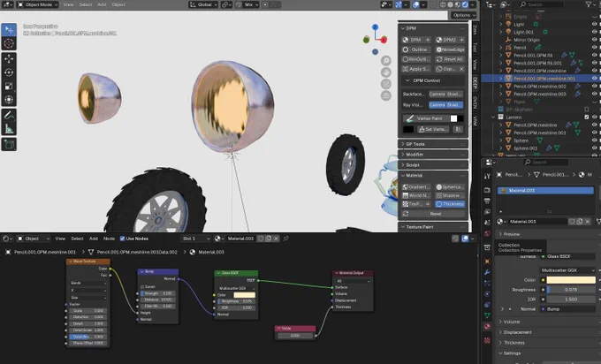Viewport: 601px width, 364px height.
Task: Hide Pencil.OPM.meshline.002 in outliner
Action: [595, 87]
